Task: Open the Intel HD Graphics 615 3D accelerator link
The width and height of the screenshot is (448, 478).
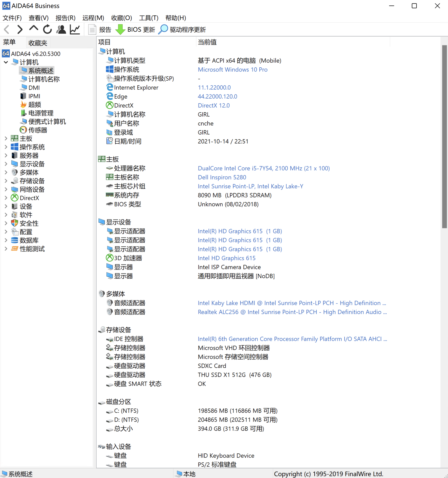Action: (x=226, y=258)
